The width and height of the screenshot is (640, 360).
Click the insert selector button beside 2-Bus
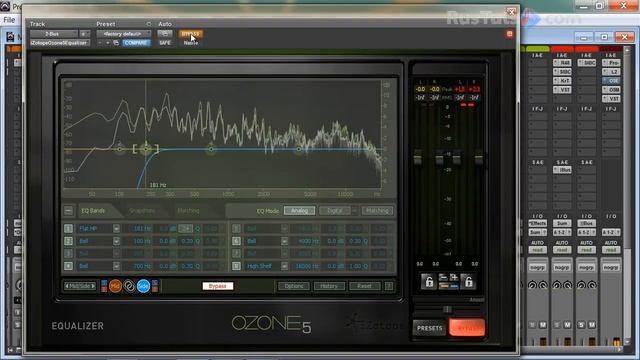pos(84,34)
